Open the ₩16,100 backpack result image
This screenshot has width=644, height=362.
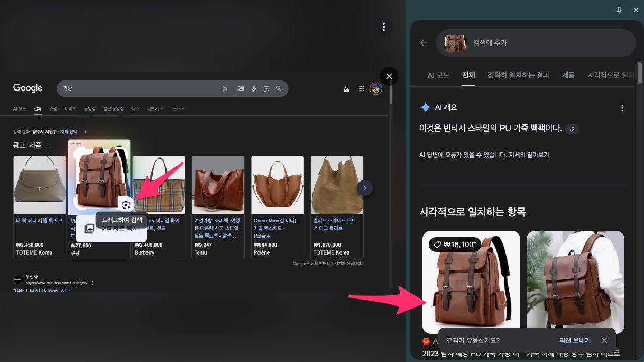[471, 282]
